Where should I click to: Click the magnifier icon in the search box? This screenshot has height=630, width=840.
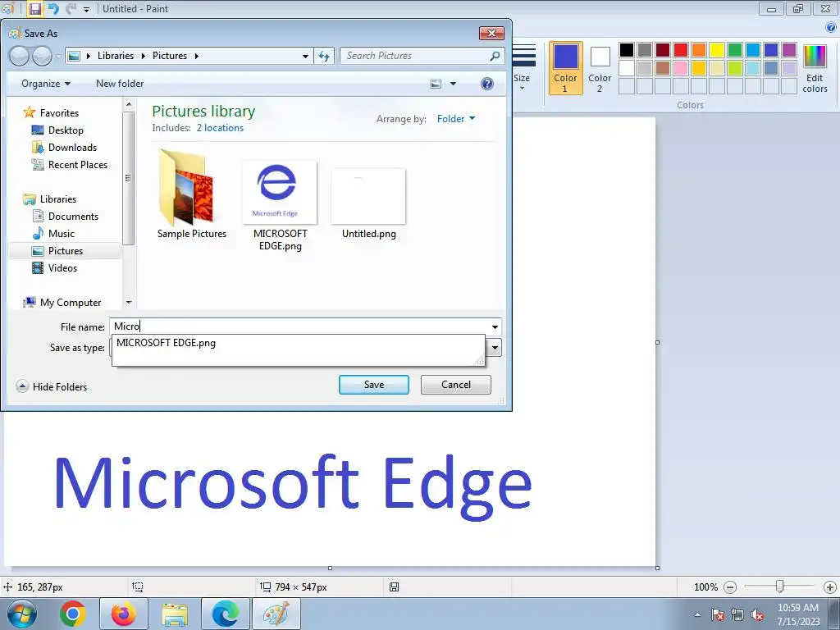(495, 56)
